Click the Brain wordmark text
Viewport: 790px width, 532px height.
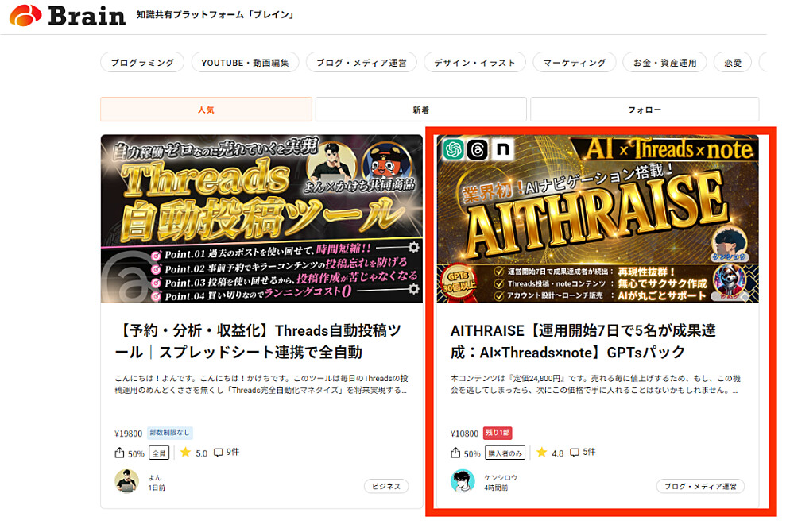[x=87, y=16]
